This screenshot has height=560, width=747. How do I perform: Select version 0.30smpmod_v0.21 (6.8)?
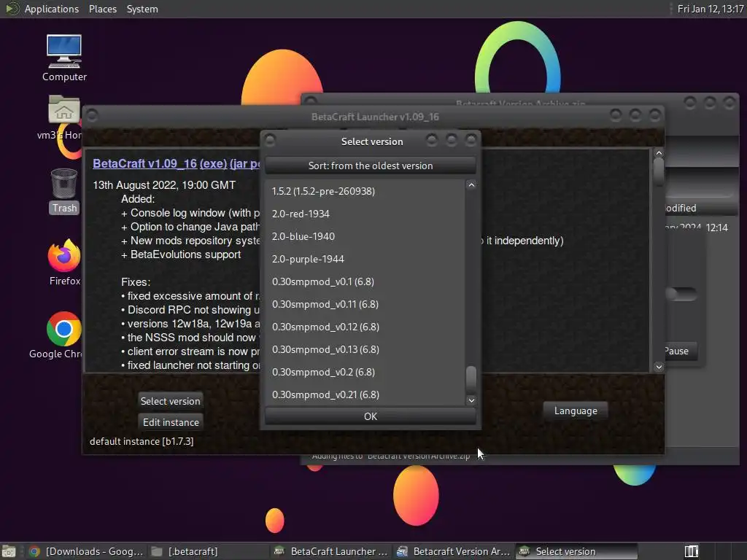365,394
